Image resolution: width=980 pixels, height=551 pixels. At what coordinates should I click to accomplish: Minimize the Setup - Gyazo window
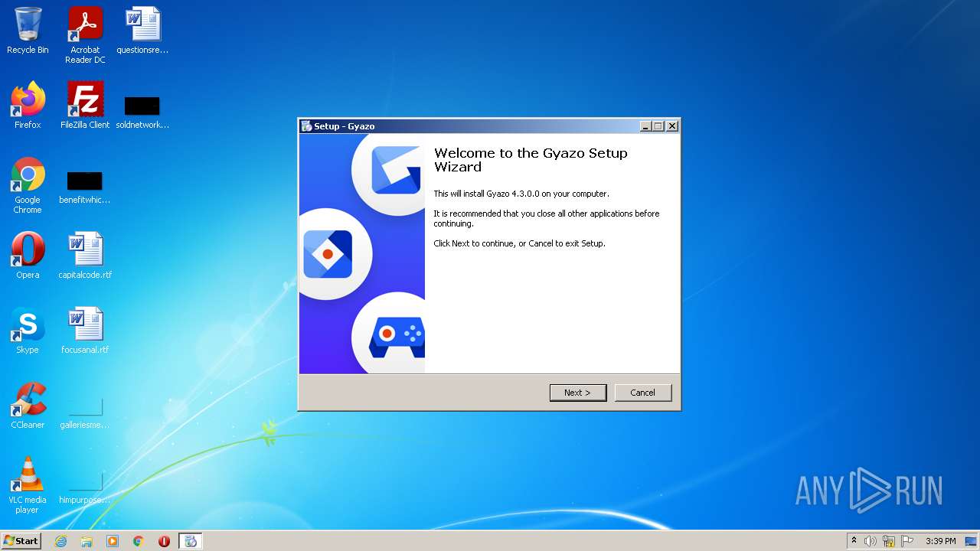click(x=645, y=126)
